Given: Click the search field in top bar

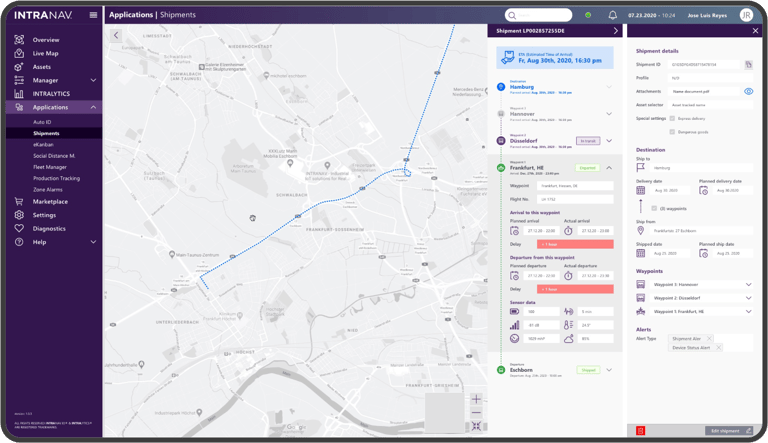Looking at the screenshot, I should pos(538,15).
